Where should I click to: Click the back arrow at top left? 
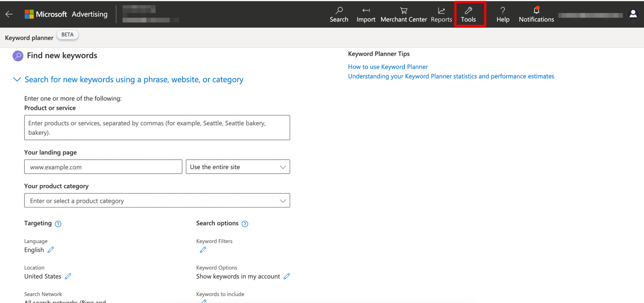[x=9, y=14]
